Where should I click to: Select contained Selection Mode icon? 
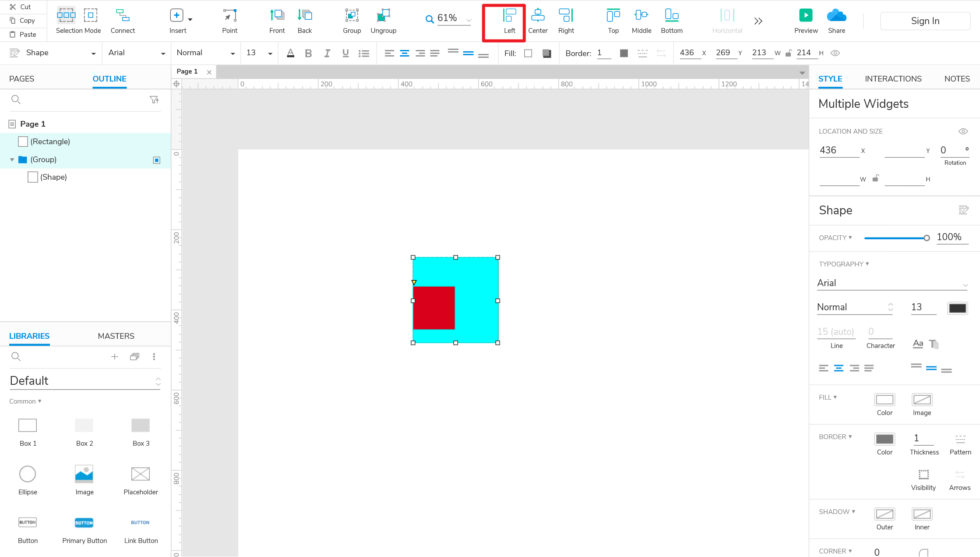(x=91, y=15)
